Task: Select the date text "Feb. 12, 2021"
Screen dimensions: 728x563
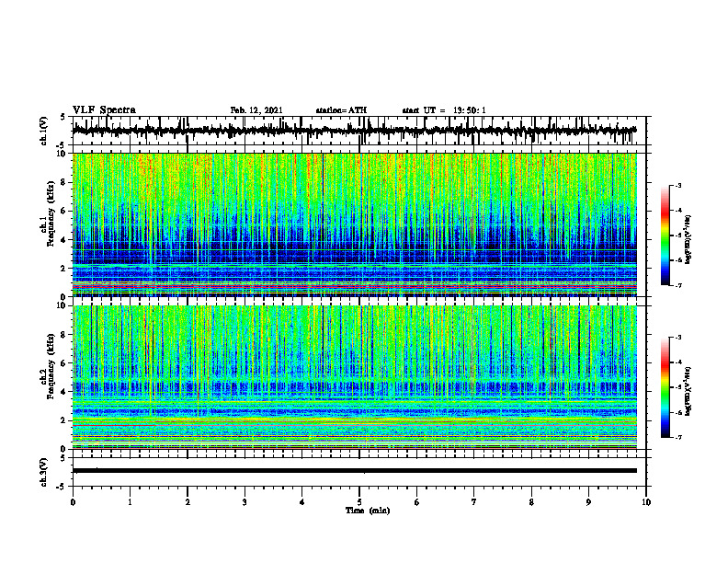Action: (256, 110)
